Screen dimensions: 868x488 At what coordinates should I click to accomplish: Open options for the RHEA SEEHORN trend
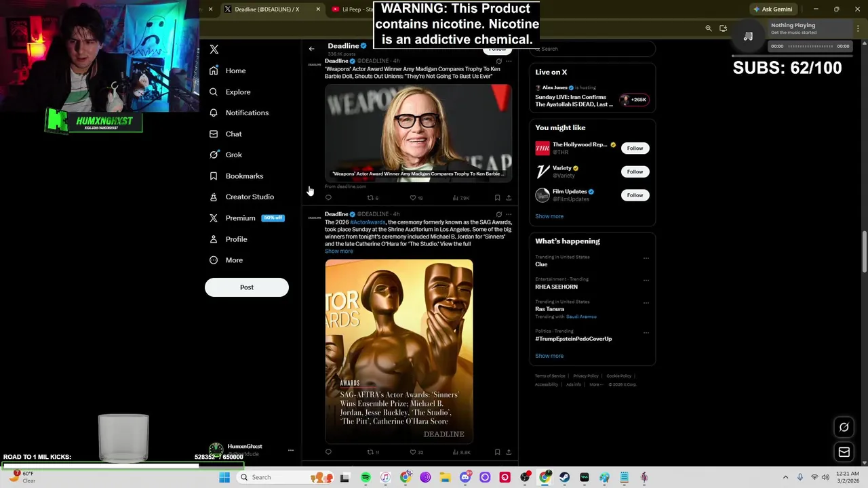click(646, 281)
